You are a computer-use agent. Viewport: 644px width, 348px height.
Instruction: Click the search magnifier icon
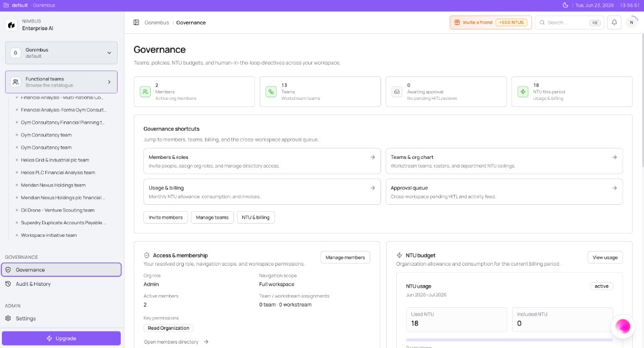click(x=542, y=23)
